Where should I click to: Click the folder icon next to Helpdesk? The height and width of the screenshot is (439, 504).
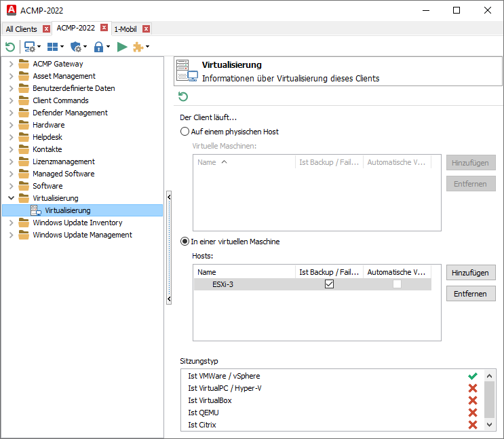pyautogui.click(x=24, y=137)
